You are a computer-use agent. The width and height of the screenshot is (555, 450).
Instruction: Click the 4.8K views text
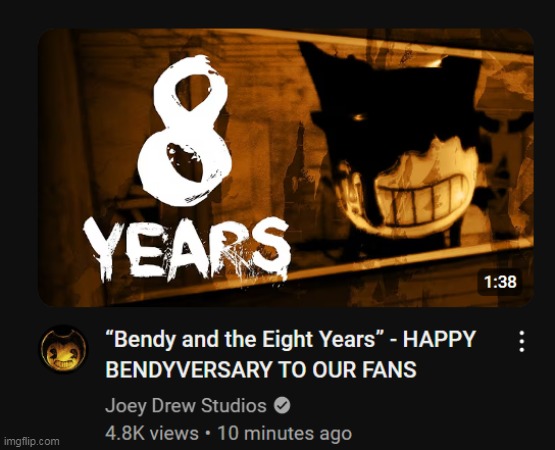(152, 434)
